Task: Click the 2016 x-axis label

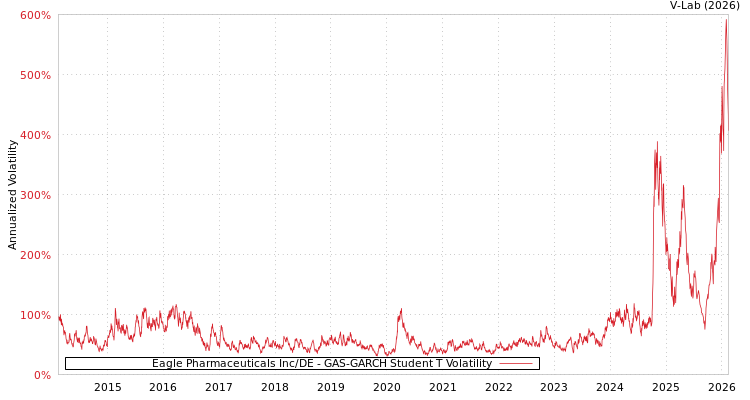Action: tap(163, 387)
